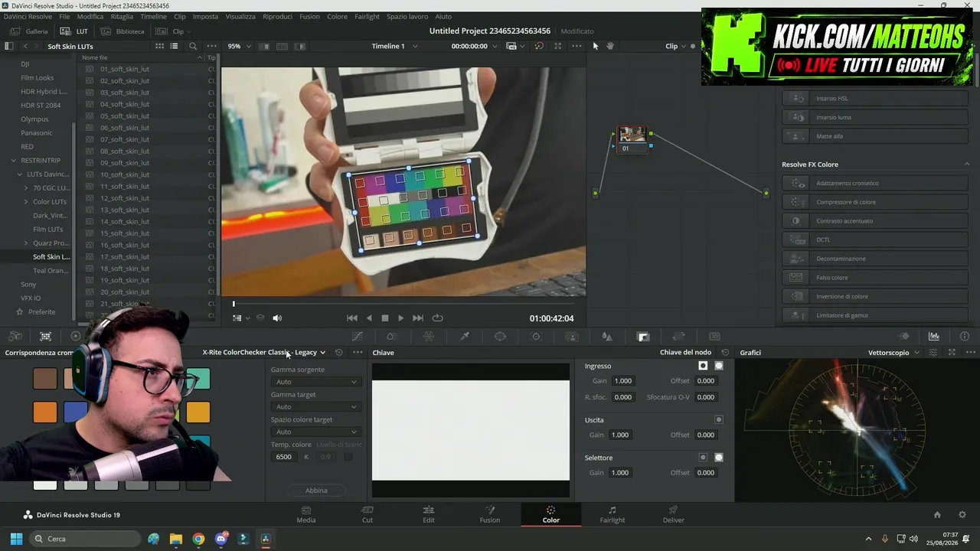Open the Info palette
This screenshot has height=551, width=980.
(x=965, y=337)
